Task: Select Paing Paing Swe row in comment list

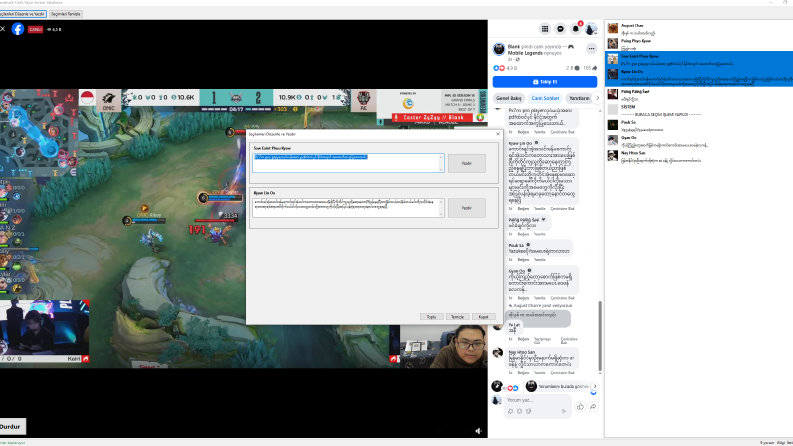Action: point(699,95)
